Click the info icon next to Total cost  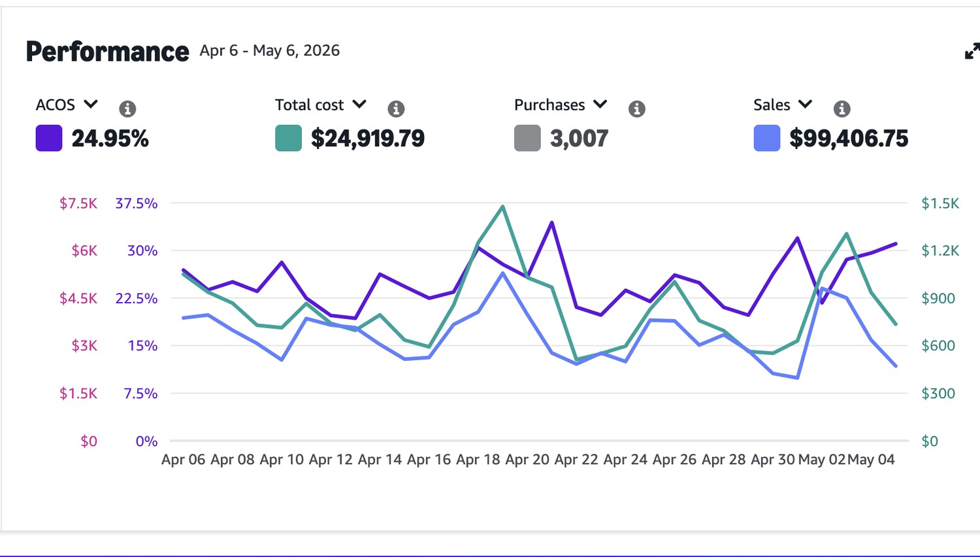pyautogui.click(x=396, y=109)
